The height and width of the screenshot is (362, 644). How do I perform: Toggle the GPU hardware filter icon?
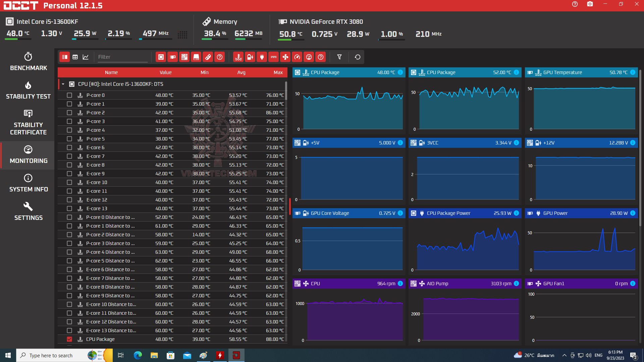pos(173,57)
